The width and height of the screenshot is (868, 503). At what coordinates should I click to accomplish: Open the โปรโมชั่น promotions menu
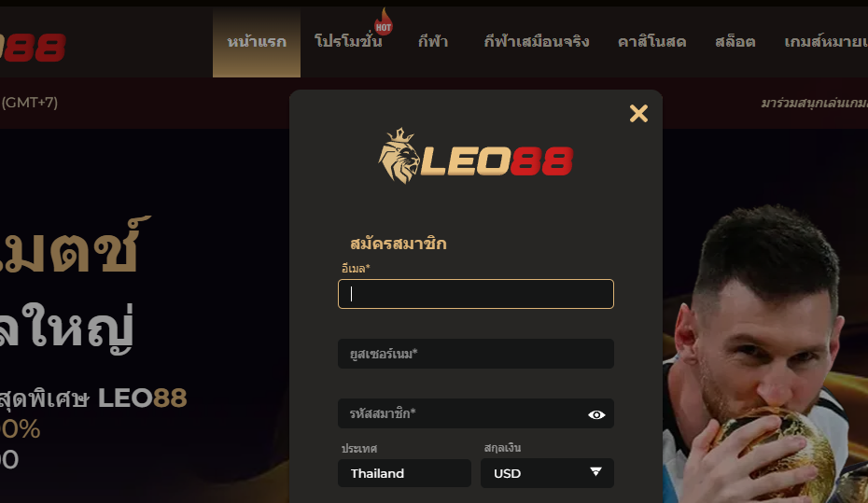348,42
